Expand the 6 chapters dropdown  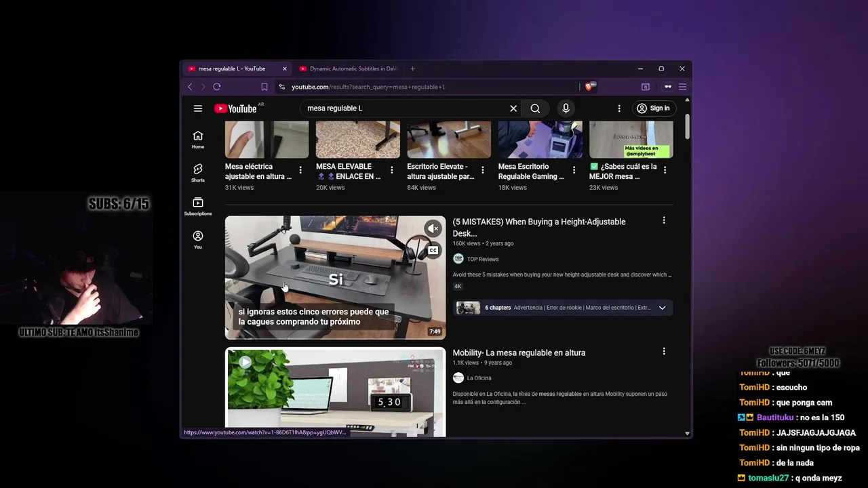(662, 308)
